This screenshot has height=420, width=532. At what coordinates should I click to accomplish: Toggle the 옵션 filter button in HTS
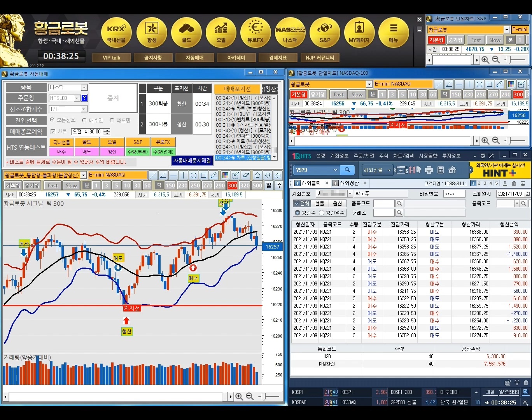click(338, 203)
